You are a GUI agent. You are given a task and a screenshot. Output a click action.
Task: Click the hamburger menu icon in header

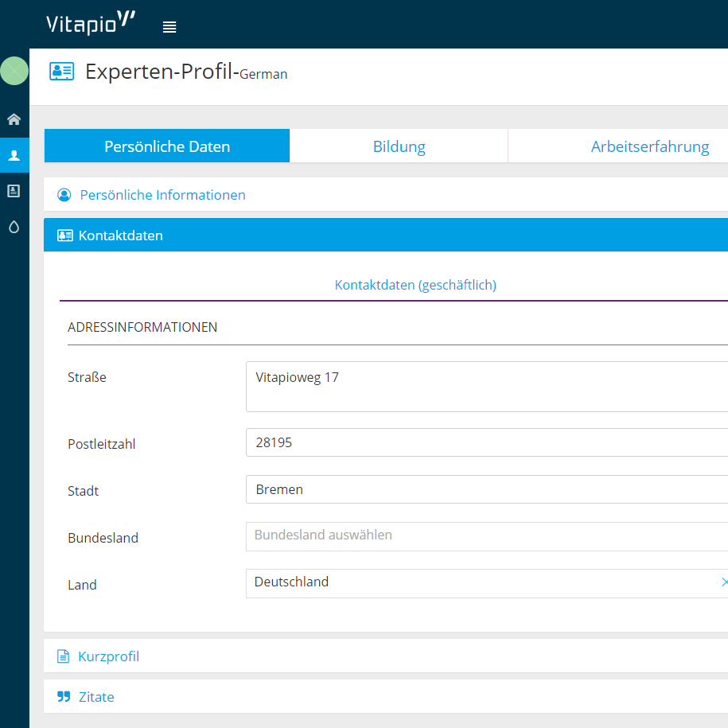tap(169, 27)
